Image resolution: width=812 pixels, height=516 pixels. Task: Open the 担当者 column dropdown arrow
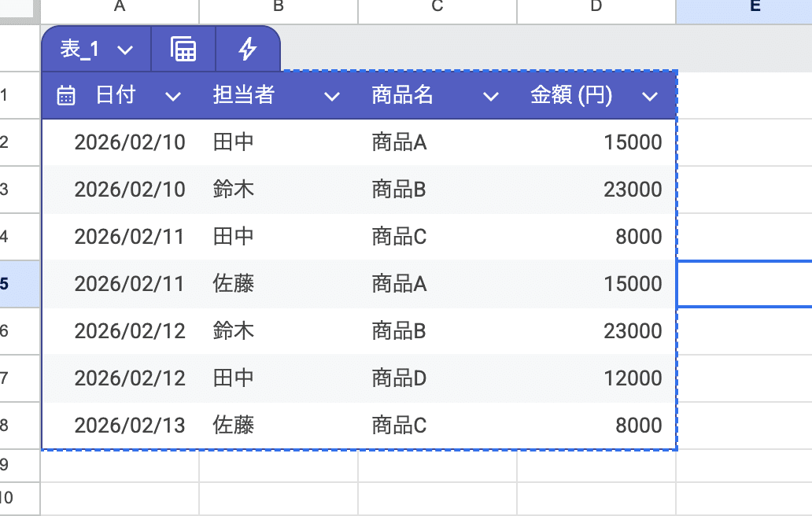[x=332, y=96]
